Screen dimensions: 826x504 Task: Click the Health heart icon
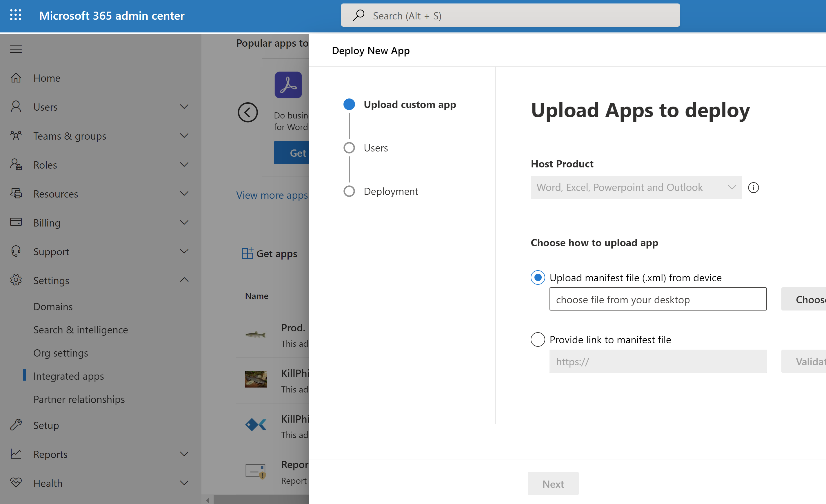click(16, 483)
